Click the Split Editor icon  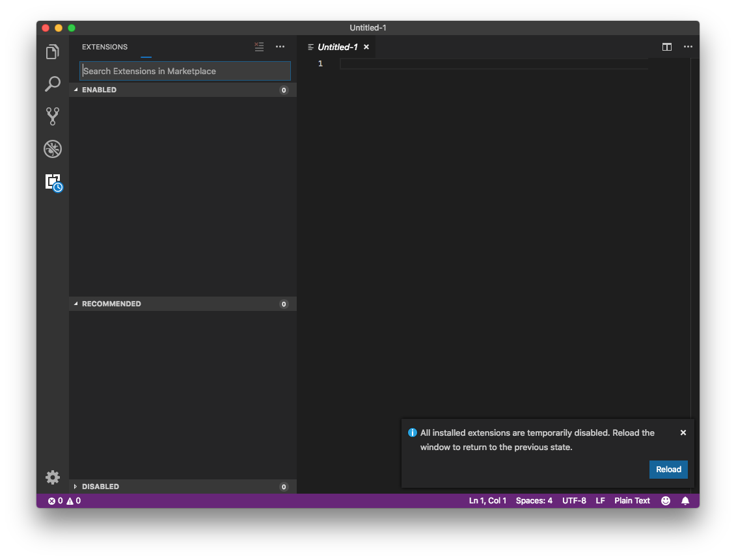click(666, 46)
